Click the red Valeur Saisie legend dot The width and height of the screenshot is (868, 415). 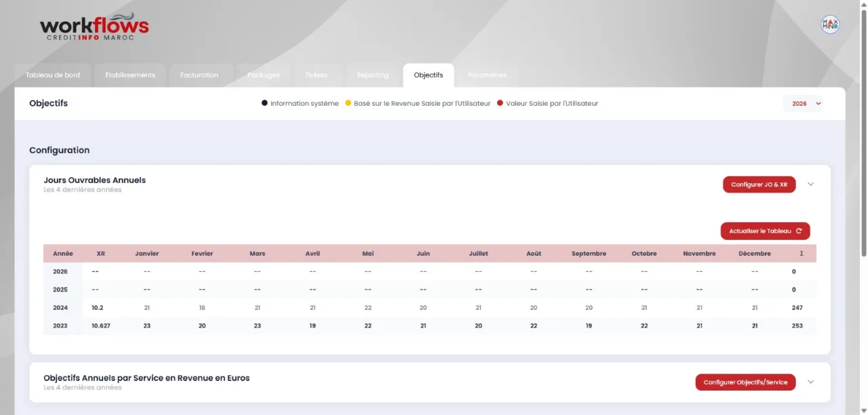(500, 104)
